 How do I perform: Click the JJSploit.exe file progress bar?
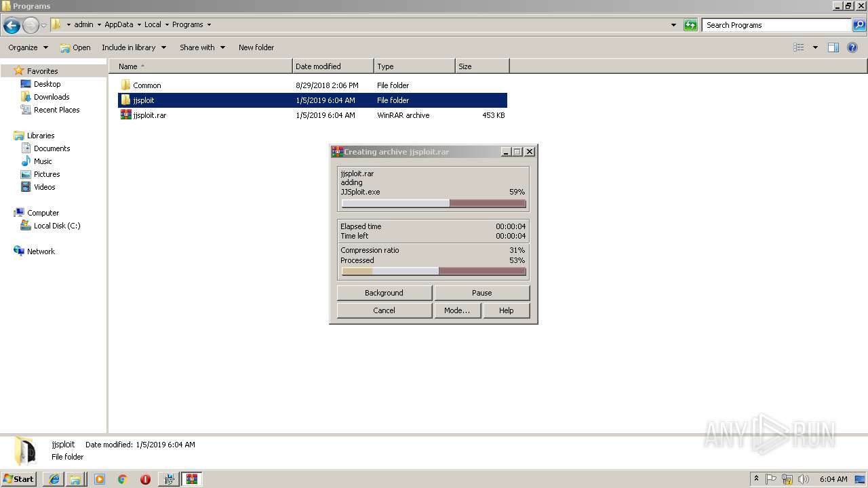point(434,203)
